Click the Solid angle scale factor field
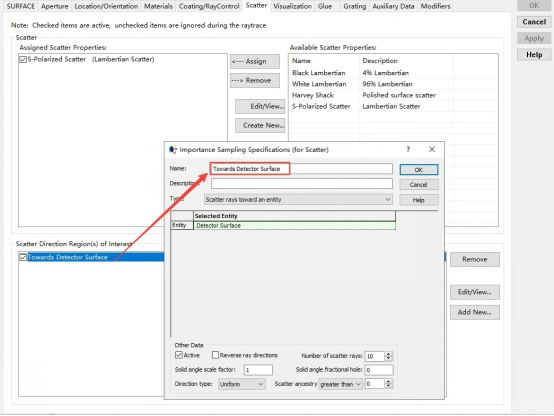554x416 pixels. click(x=258, y=370)
